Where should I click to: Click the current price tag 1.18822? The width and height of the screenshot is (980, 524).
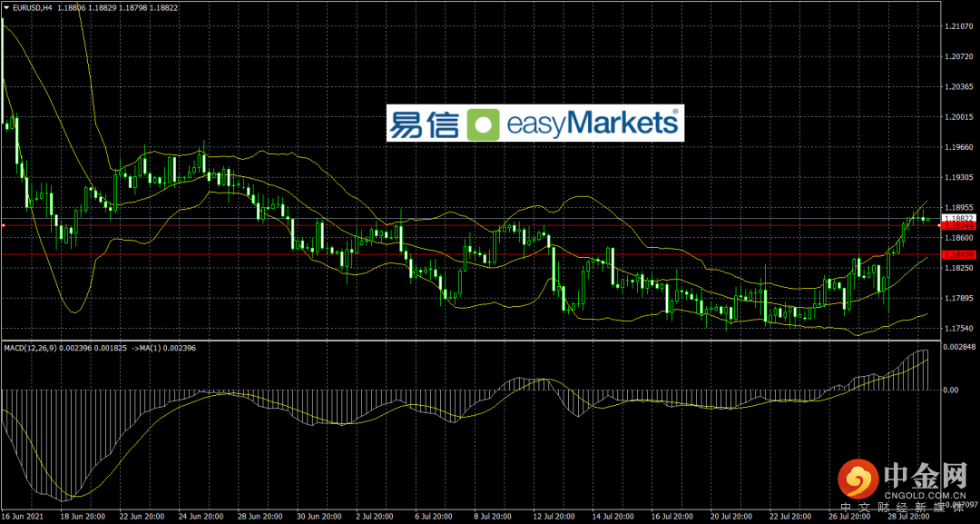957,218
